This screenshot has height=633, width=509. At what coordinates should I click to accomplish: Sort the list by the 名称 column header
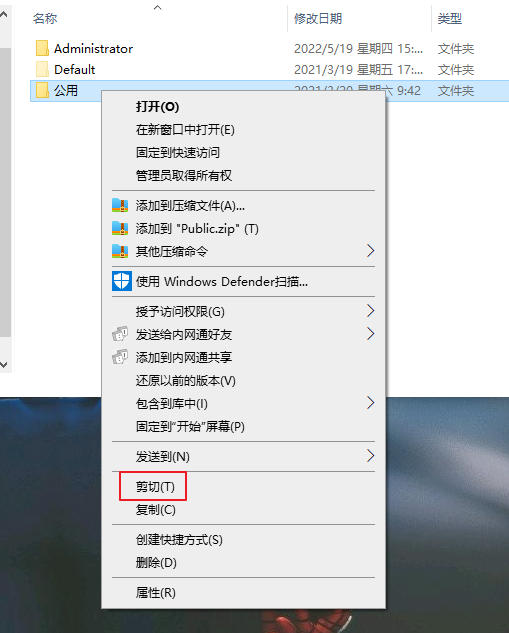click(x=45, y=18)
